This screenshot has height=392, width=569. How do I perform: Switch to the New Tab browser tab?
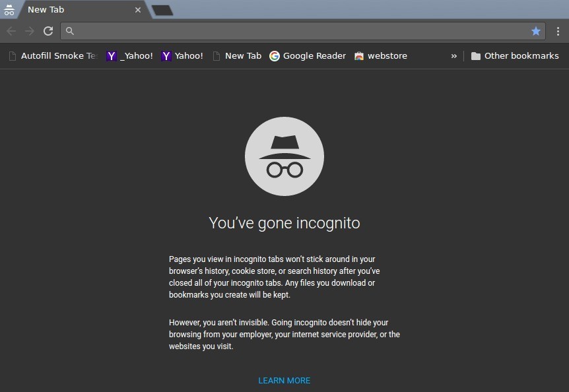(x=66, y=9)
